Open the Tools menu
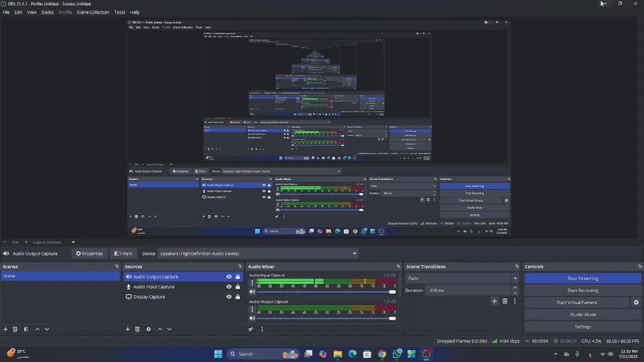The width and height of the screenshot is (644, 362). click(120, 12)
